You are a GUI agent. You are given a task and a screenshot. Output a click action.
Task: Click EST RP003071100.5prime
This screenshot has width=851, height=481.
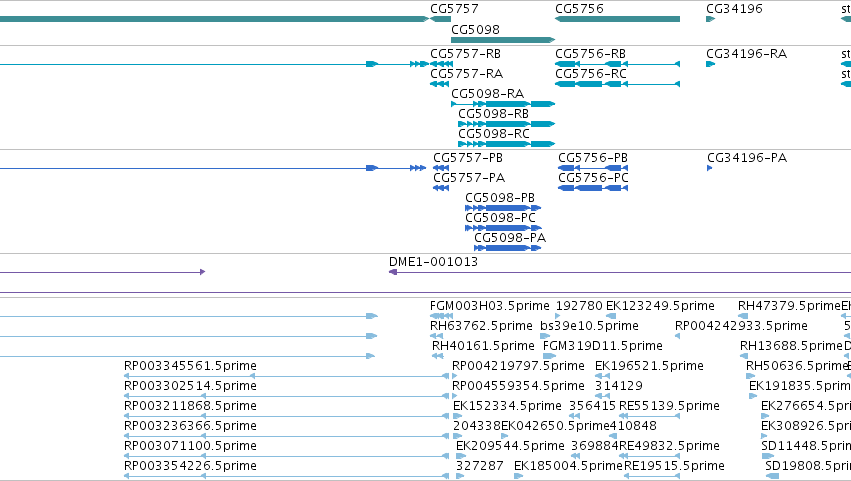pos(190,446)
